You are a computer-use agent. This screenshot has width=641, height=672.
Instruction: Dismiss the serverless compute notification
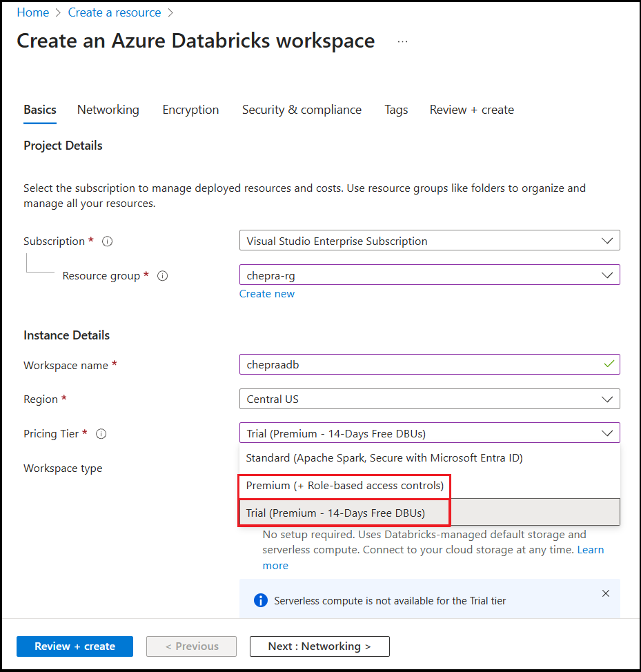pyautogui.click(x=606, y=593)
